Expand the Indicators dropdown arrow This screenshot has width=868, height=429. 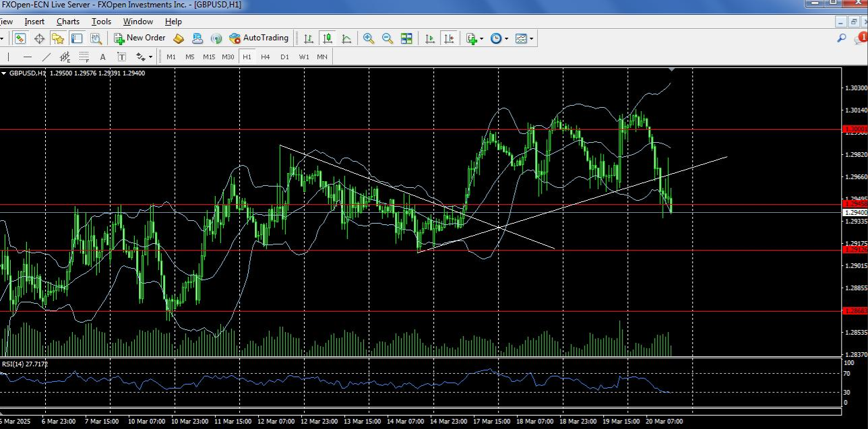point(481,38)
